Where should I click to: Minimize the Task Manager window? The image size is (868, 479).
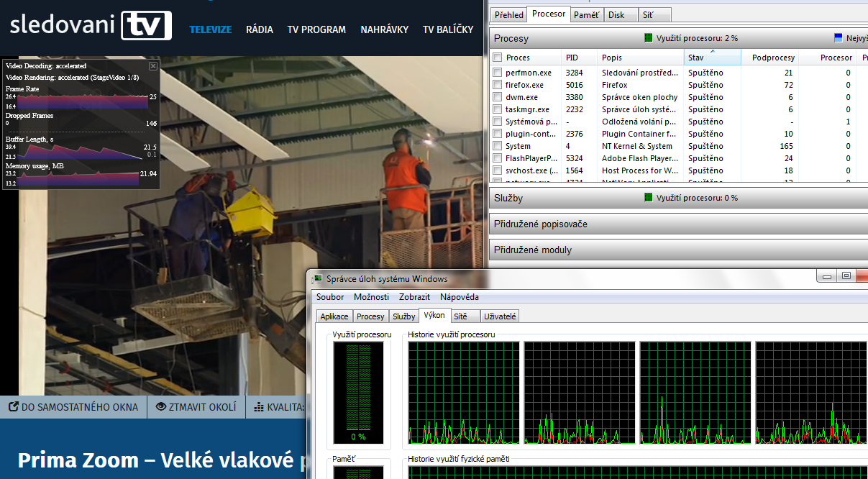828,275
